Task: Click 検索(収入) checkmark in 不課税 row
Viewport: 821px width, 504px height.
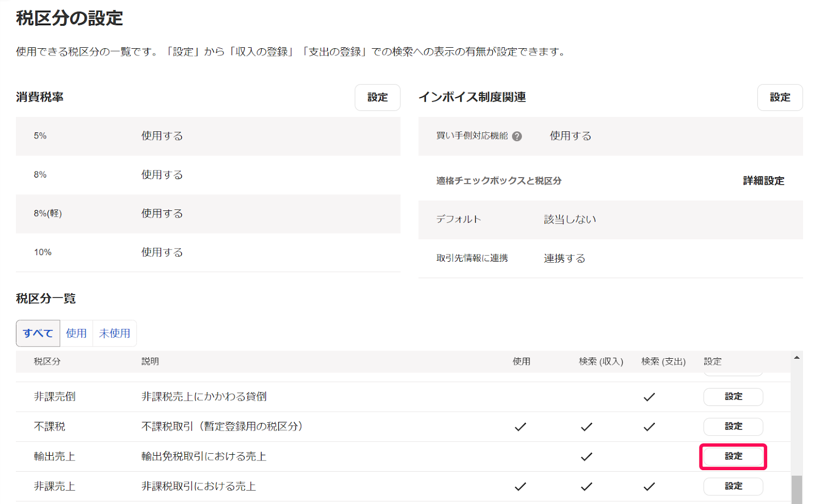Action: [587, 427]
